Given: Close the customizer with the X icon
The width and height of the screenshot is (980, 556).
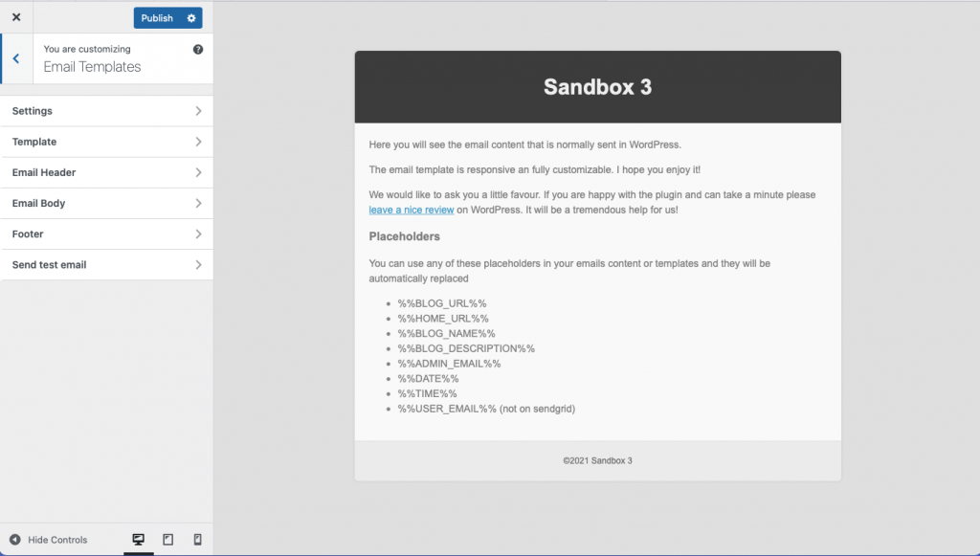Looking at the screenshot, I should (x=16, y=17).
